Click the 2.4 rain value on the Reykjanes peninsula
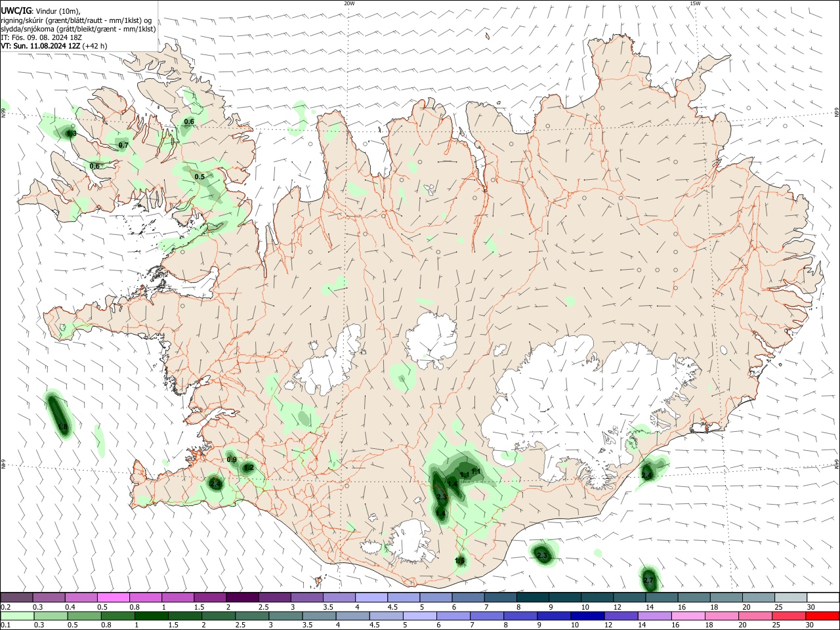Viewport: 840px width, 630px height. pos(215,483)
